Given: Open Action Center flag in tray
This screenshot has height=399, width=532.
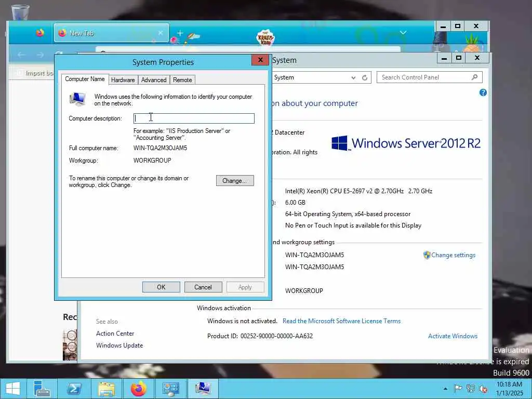Looking at the screenshot, I should tap(458, 389).
